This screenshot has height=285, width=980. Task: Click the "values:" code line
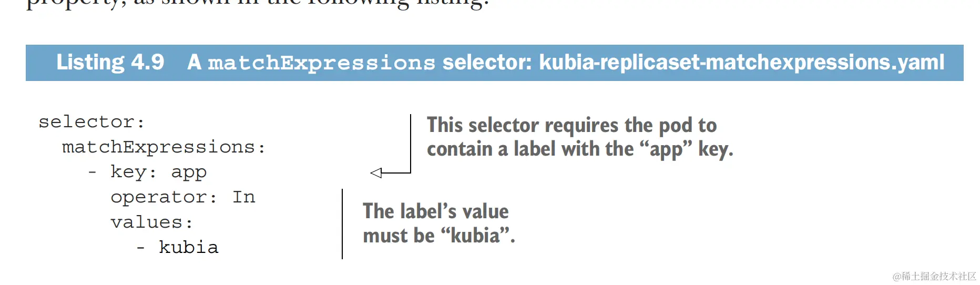151,222
